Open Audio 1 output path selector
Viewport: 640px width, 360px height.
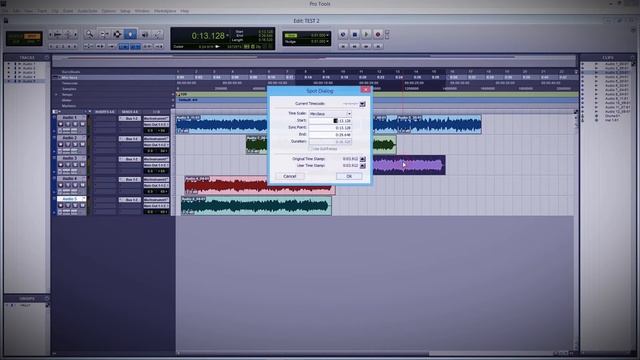156,124
